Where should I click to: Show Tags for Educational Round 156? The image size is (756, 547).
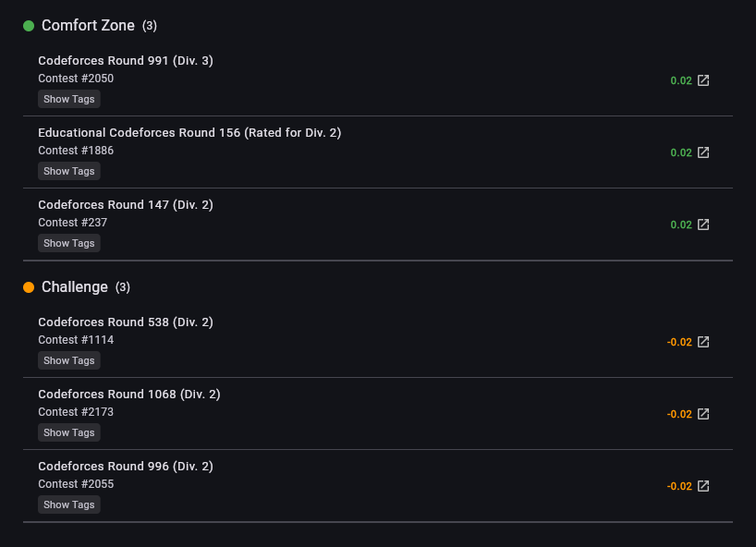tap(69, 171)
